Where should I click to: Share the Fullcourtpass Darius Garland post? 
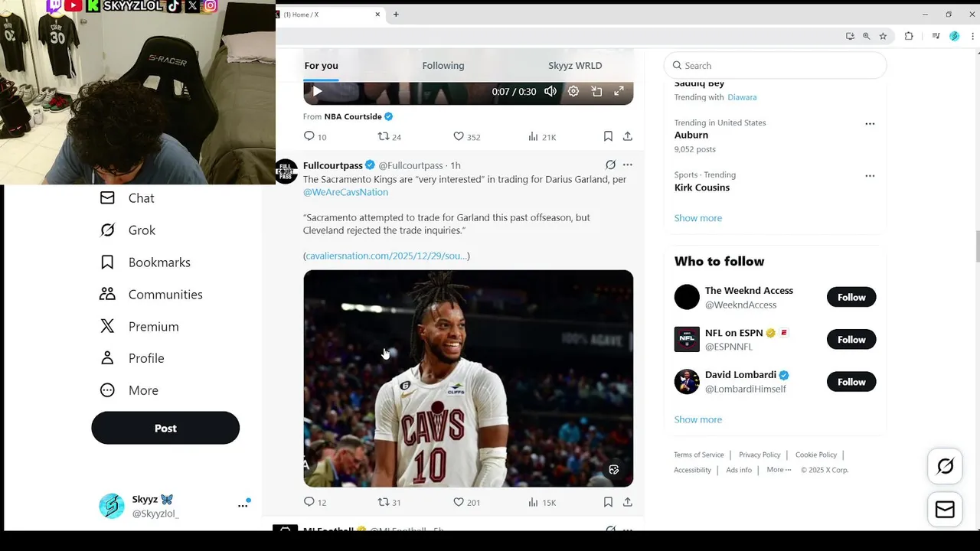(628, 502)
